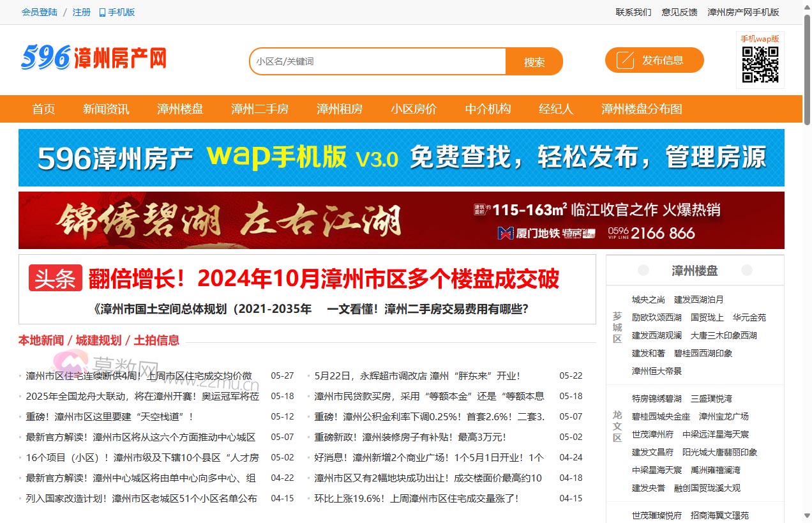Open 漳州楼盘分布图 from the navigation bar
This screenshot has width=812, height=523.
642,109
